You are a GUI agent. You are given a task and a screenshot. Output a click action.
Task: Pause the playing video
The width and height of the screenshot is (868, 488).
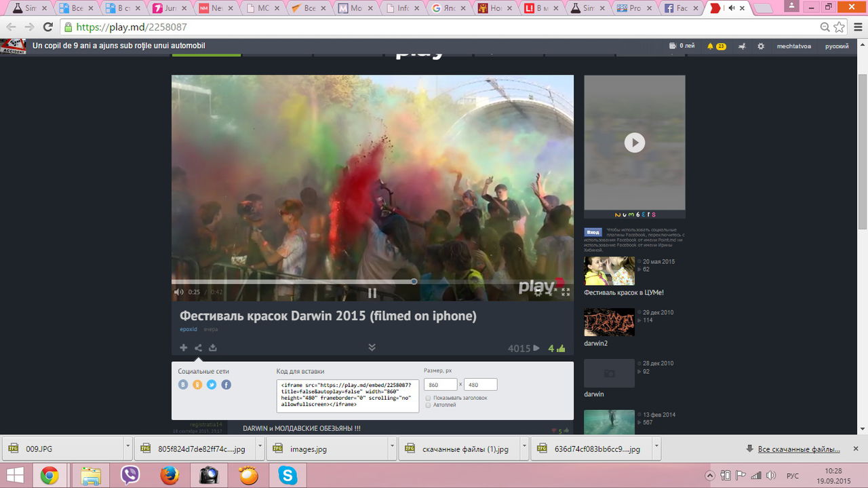[372, 293]
